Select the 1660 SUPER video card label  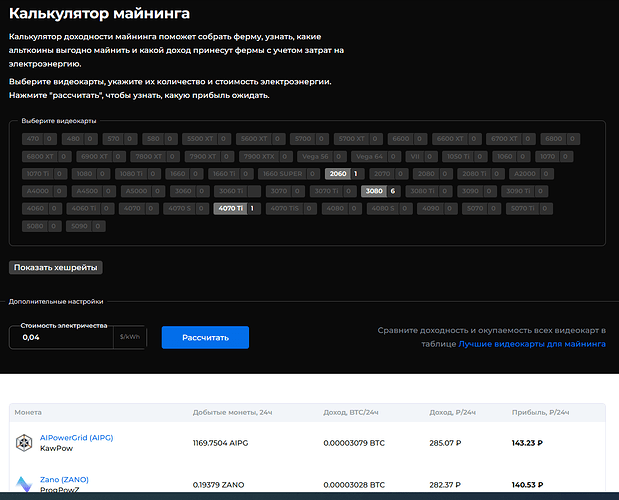tap(283, 173)
